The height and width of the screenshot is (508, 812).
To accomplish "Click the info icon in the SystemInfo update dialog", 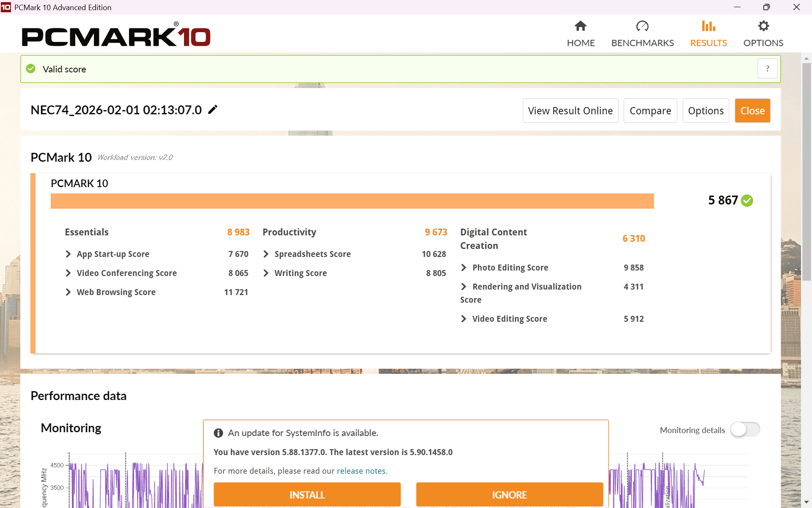I will (x=219, y=433).
